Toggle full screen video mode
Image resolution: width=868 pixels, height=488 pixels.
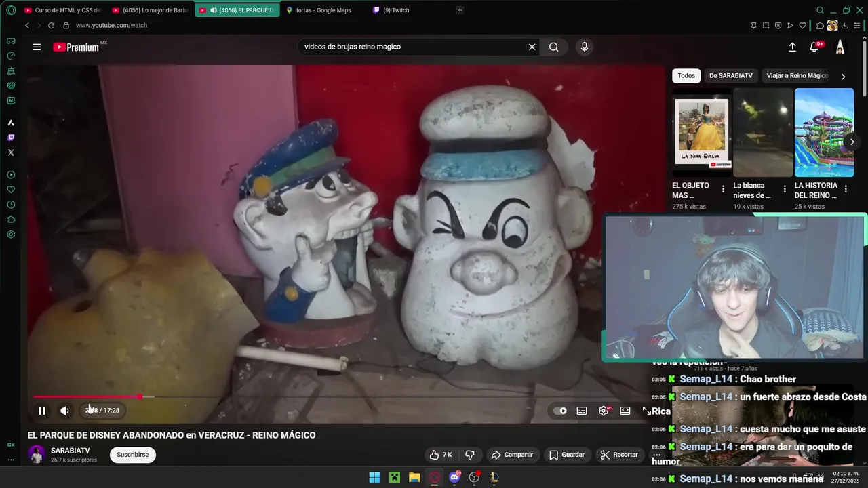[646, 410]
